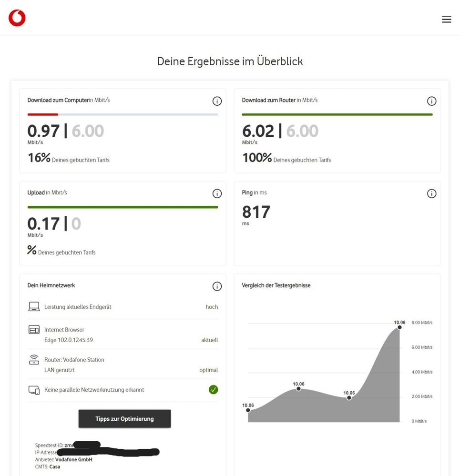The image size is (460, 476).
Task: Click the red download progress bar
Action: tap(42, 114)
